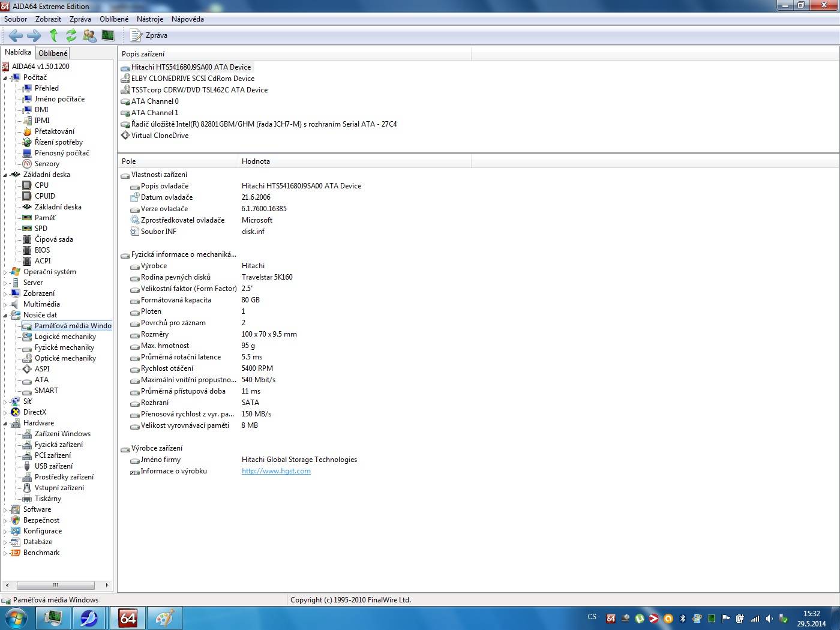Select PCI zařízení tree item
Screen dimensions: 840x630
[x=53, y=455]
